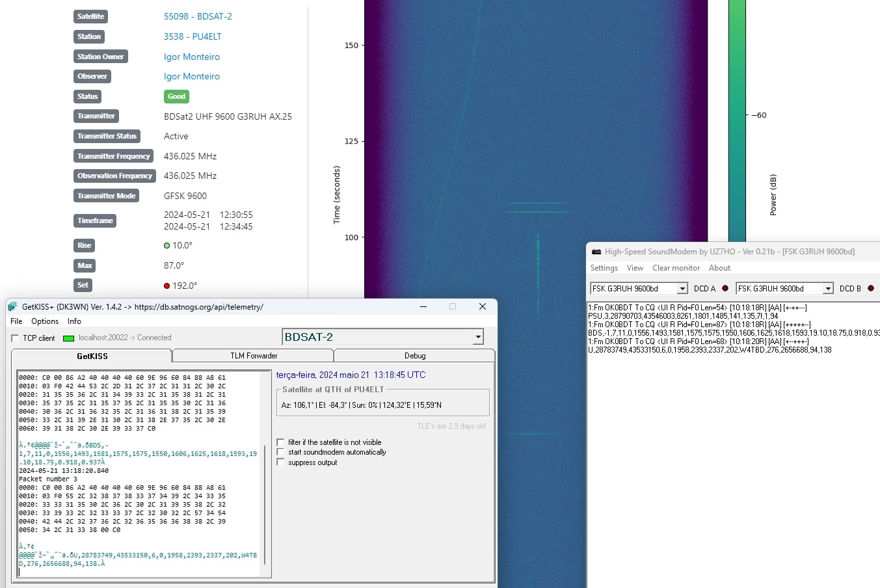Image resolution: width=880 pixels, height=588 pixels.
Task: Switch to the TLM Forwarder tab
Action: click(254, 356)
